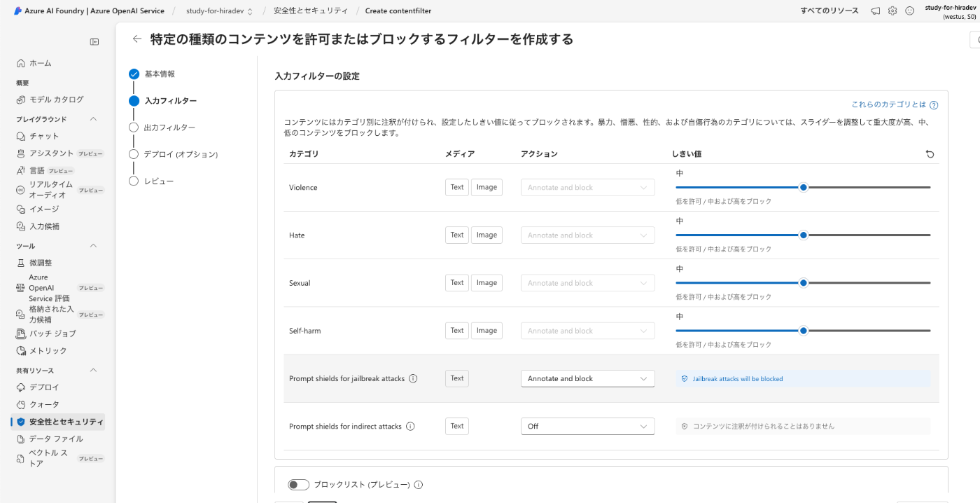Click the Azure AI Foundry logo
This screenshot has height=503, width=980.
pyautogui.click(x=17, y=11)
